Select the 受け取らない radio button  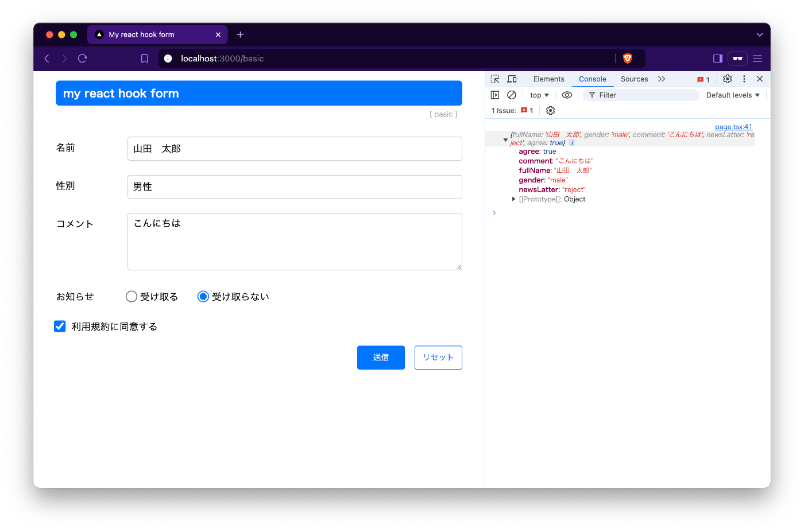[x=203, y=297]
